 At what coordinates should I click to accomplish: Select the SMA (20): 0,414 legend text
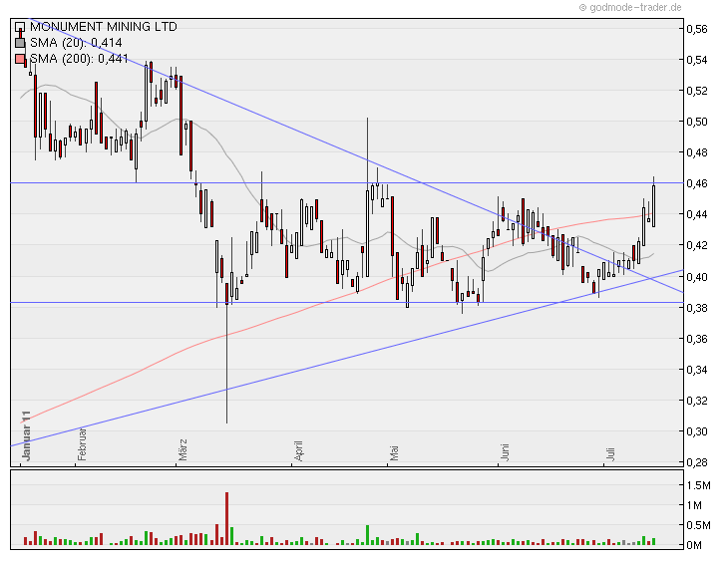(x=76, y=43)
